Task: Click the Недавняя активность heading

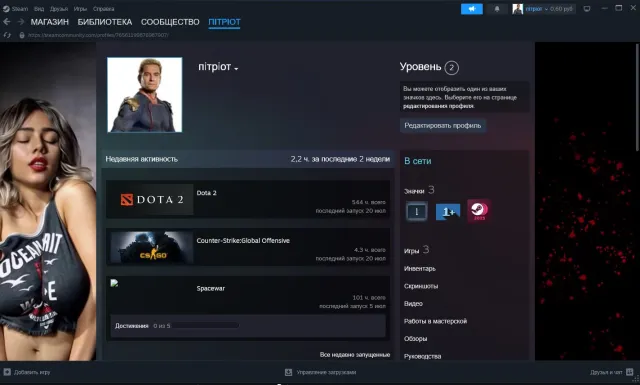Action: pos(142,159)
